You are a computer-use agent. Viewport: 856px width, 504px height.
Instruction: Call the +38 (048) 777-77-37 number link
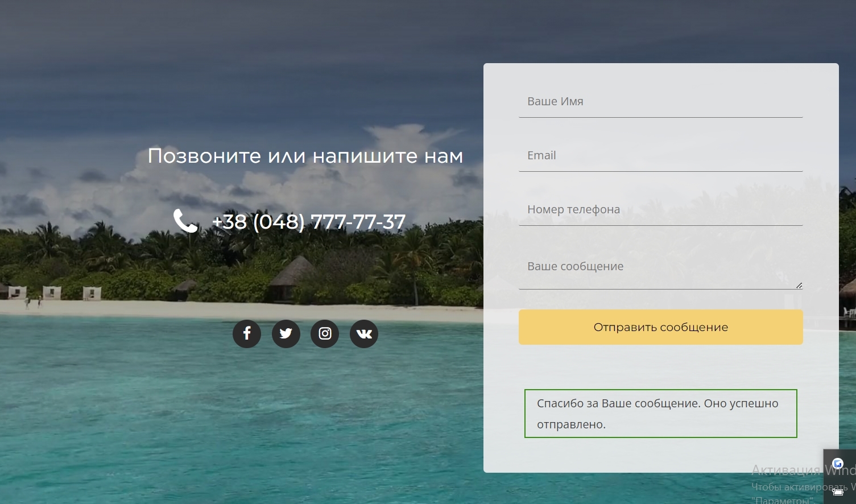click(x=309, y=221)
